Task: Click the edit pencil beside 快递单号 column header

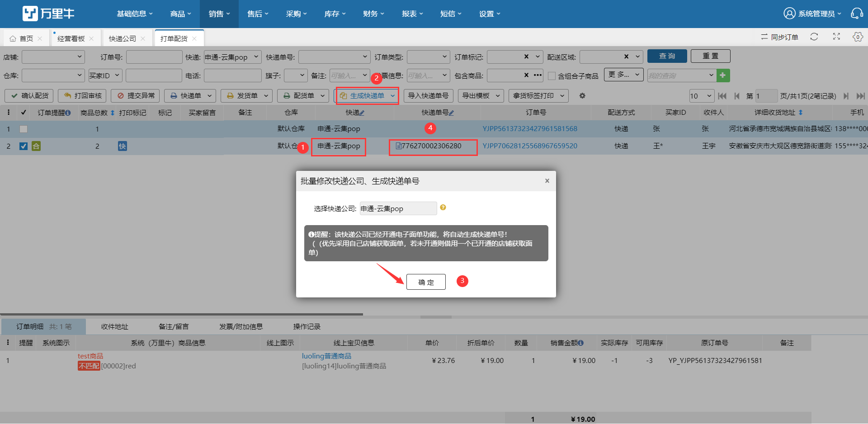Action: (x=452, y=113)
